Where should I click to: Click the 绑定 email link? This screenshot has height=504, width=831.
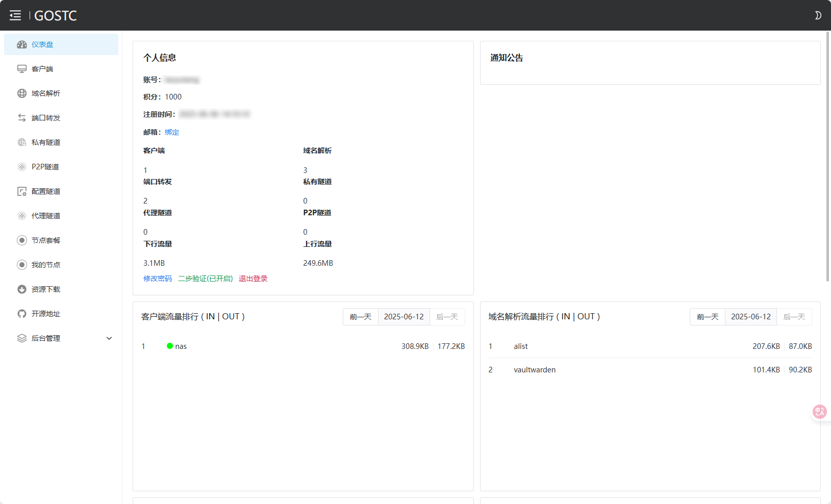click(x=172, y=132)
